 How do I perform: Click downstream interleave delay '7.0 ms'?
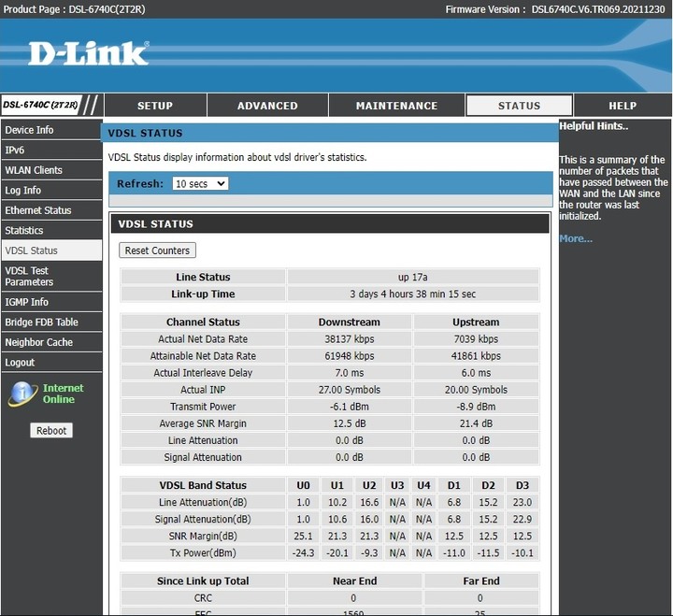[349, 373]
